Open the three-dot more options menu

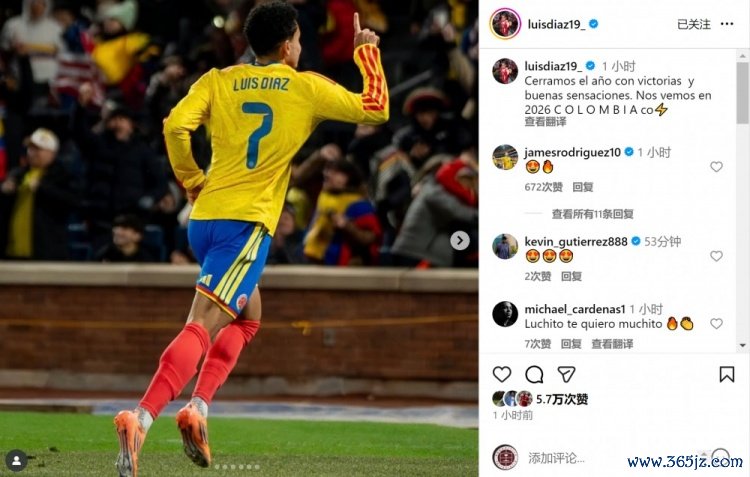pyautogui.click(x=727, y=24)
